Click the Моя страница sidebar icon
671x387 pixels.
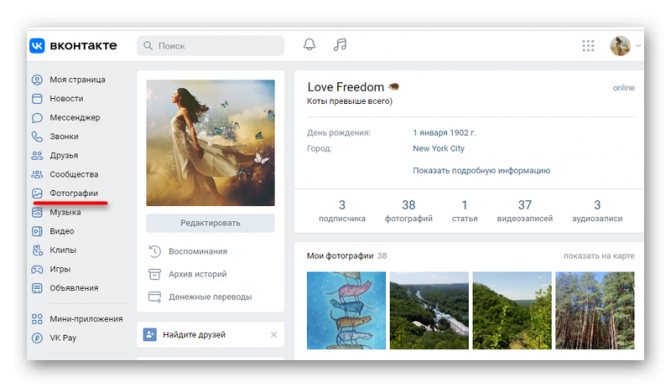click(x=37, y=80)
